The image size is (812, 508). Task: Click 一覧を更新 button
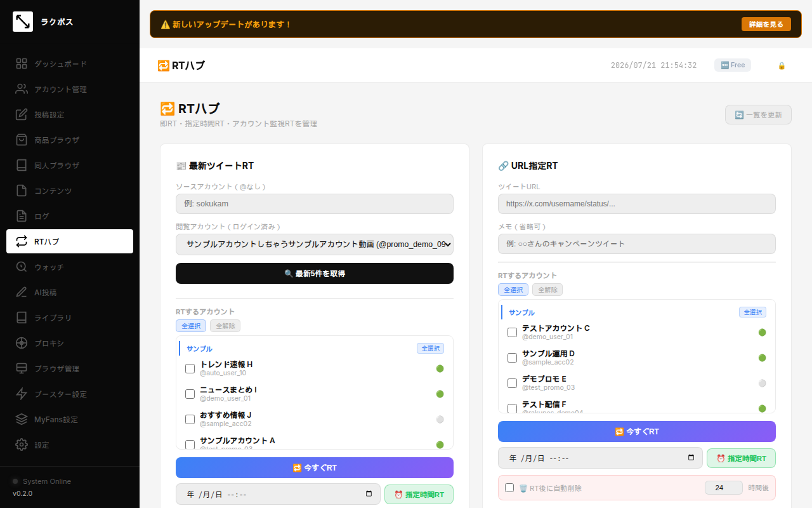pos(759,115)
